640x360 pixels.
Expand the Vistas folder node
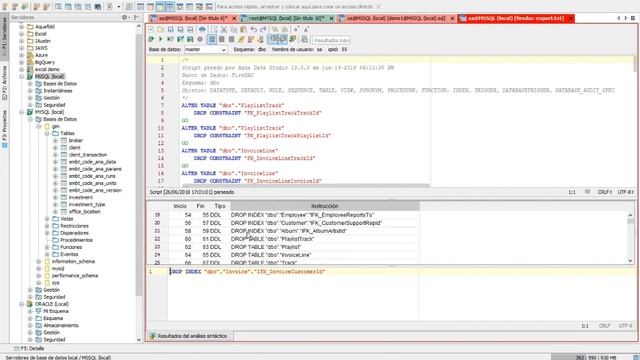[47, 219]
